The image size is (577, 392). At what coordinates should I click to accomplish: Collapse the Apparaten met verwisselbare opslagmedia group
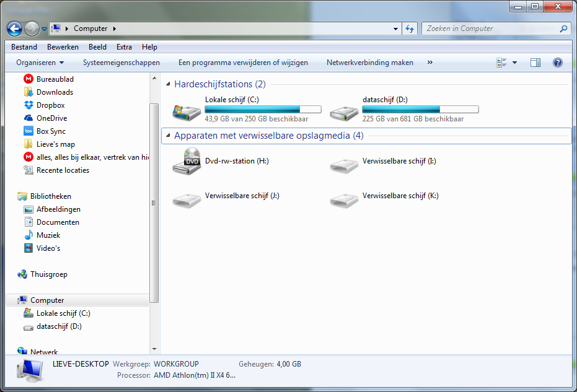pyautogui.click(x=168, y=136)
